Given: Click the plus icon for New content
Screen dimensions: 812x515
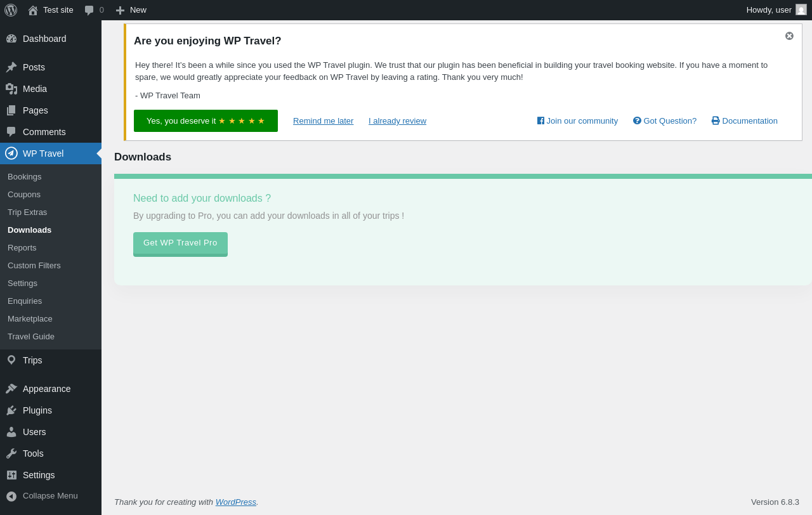Looking at the screenshot, I should coord(120,10).
